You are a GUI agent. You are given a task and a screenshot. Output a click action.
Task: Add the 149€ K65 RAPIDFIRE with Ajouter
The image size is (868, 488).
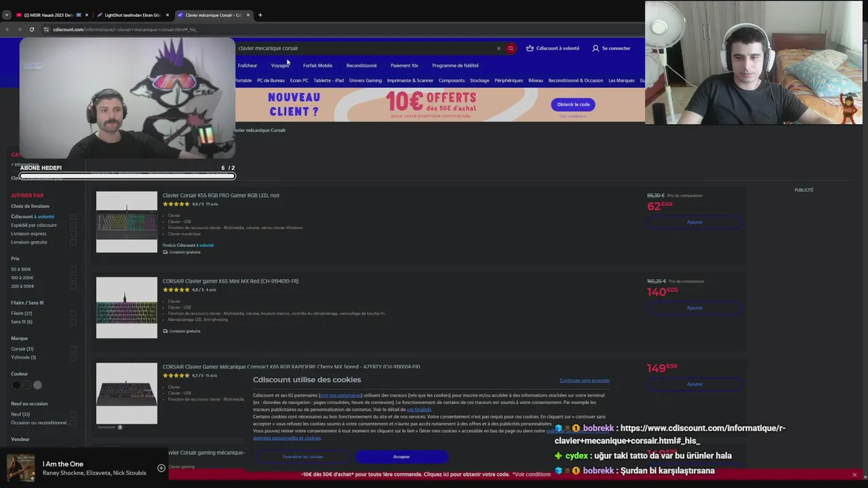694,384
